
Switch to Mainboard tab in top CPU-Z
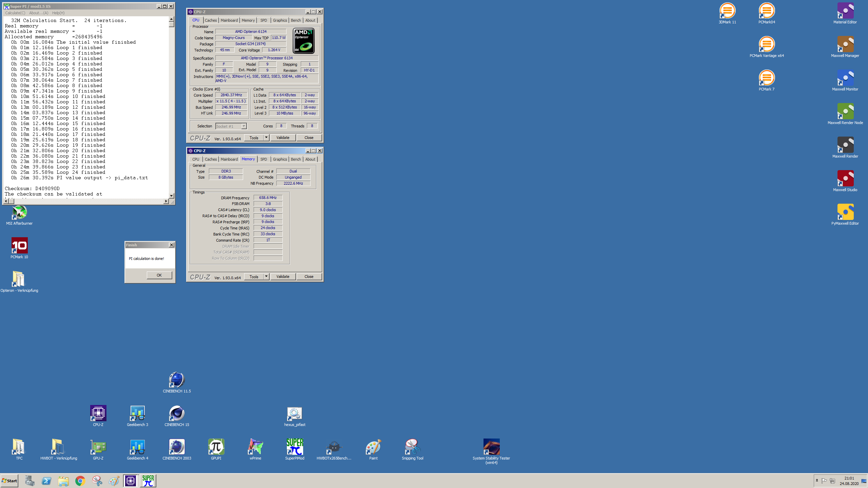coord(229,20)
